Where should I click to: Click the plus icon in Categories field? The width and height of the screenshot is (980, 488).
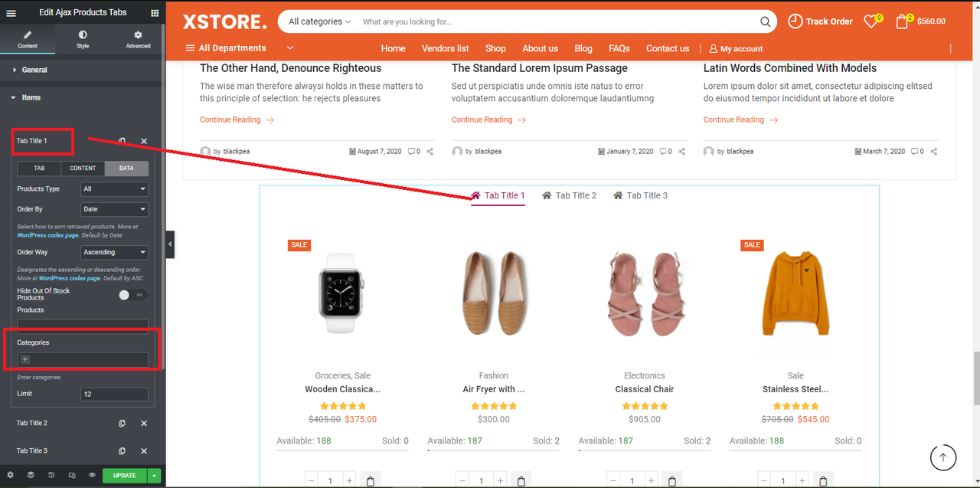coord(25,359)
